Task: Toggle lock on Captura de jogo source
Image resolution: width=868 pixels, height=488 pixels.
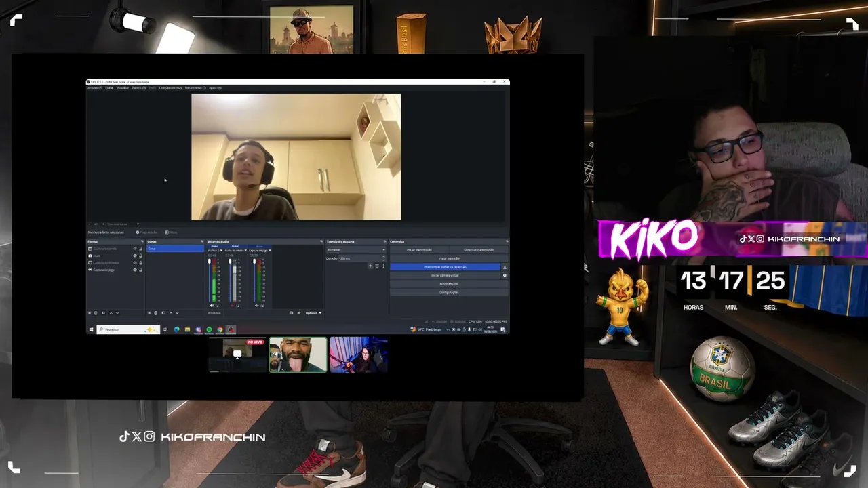Action: (140, 270)
